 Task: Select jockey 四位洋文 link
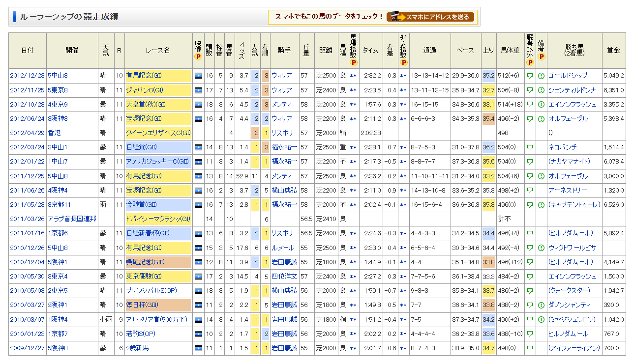[284, 277]
